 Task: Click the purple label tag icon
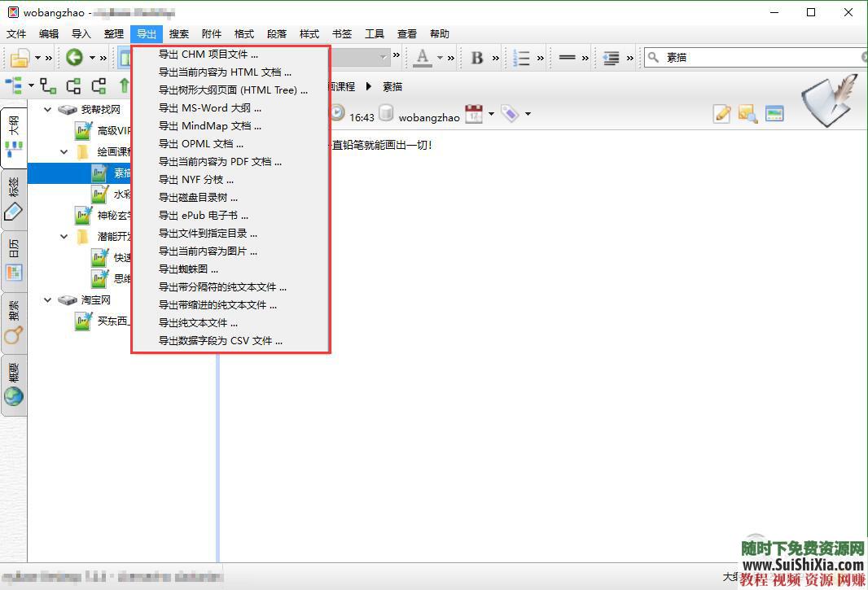pos(511,114)
